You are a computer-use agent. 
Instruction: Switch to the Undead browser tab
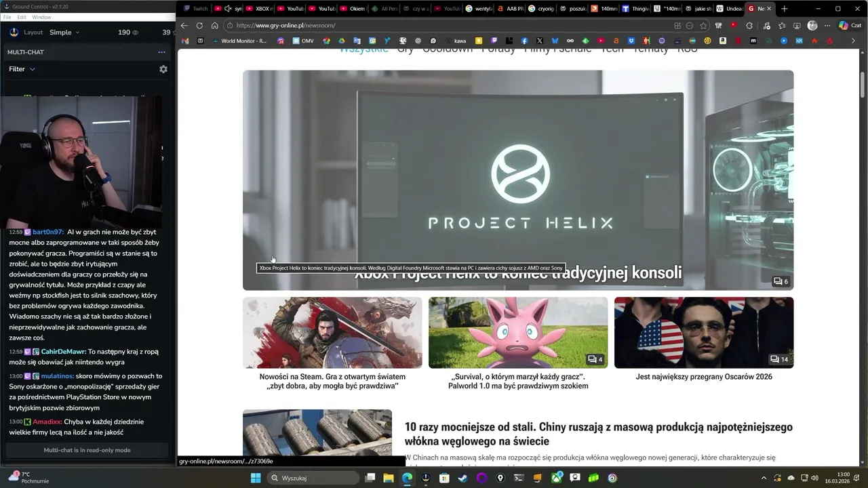tap(729, 9)
